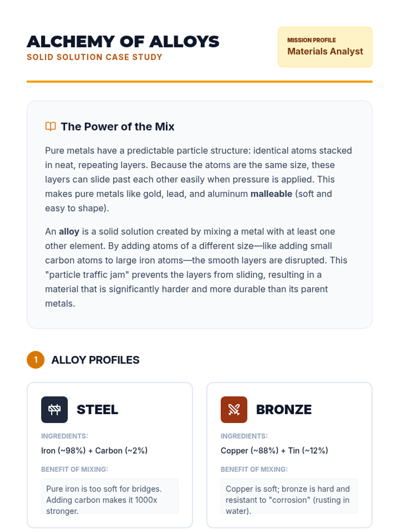Click the ALLOY PROFILES section heading

95,360
